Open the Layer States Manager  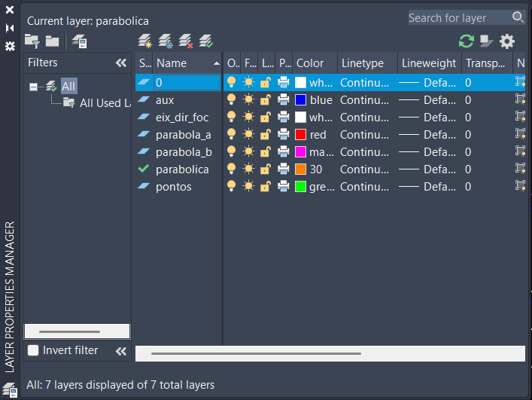coord(79,41)
